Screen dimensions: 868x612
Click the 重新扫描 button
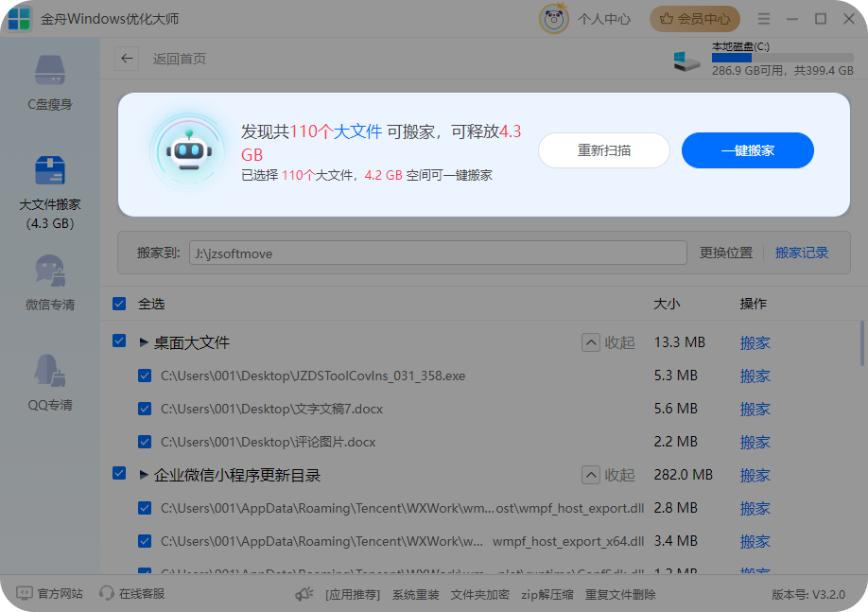[x=604, y=150]
